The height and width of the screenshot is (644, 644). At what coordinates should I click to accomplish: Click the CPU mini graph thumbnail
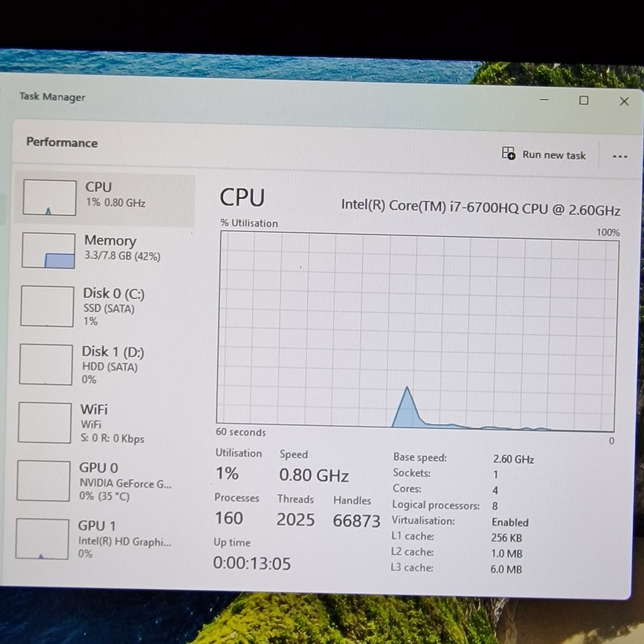(x=50, y=197)
